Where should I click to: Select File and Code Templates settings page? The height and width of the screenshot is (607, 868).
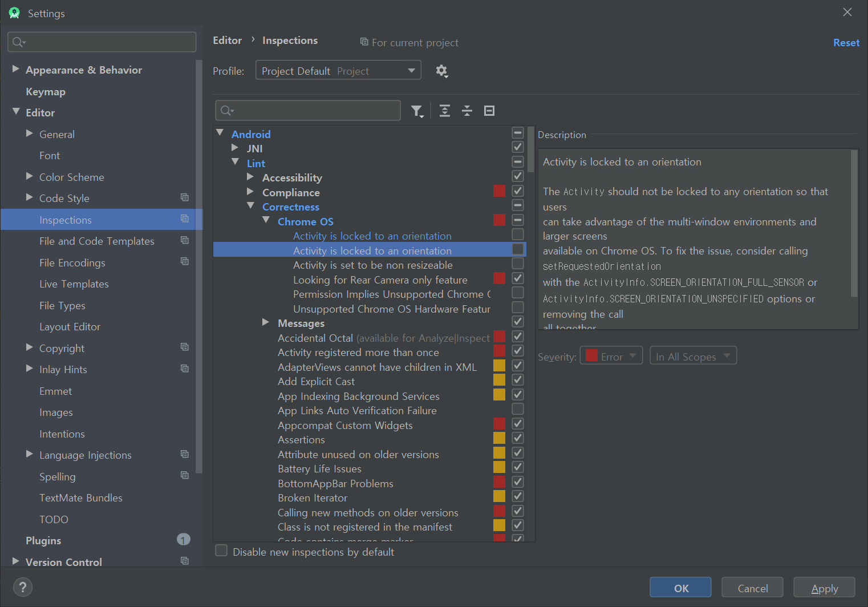click(96, 241)
